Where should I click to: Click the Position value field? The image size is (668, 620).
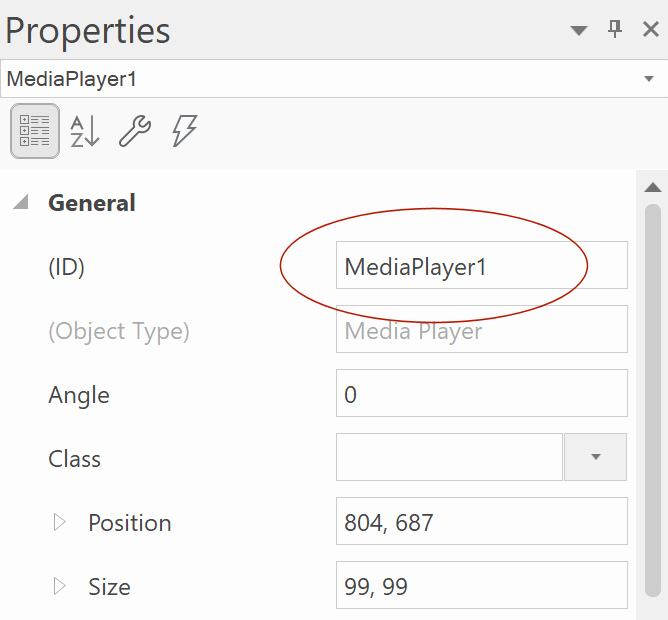tap(481, 523)
